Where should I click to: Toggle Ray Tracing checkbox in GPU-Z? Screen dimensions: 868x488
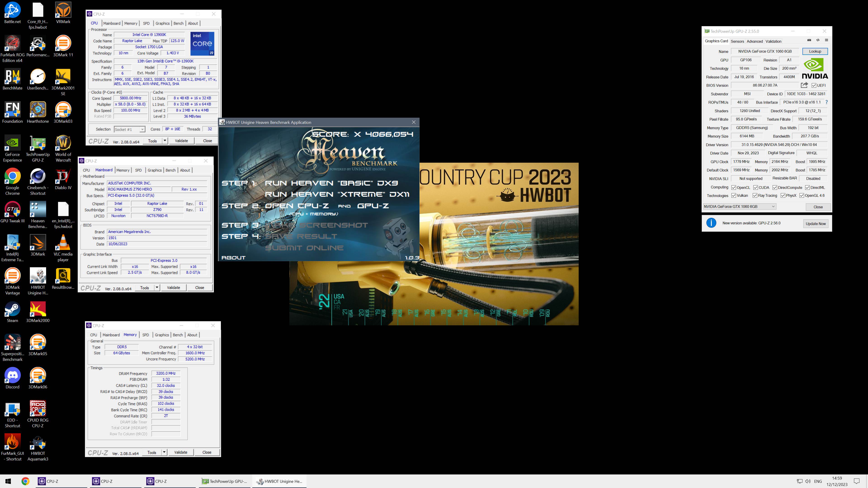coord(755,196)
